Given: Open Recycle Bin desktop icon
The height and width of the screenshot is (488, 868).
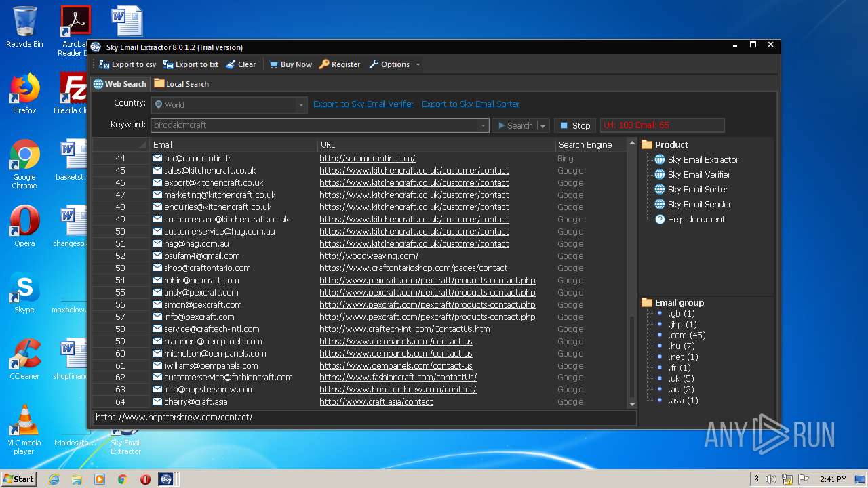Looking at the screenshot, I should (x=24, y=27).
